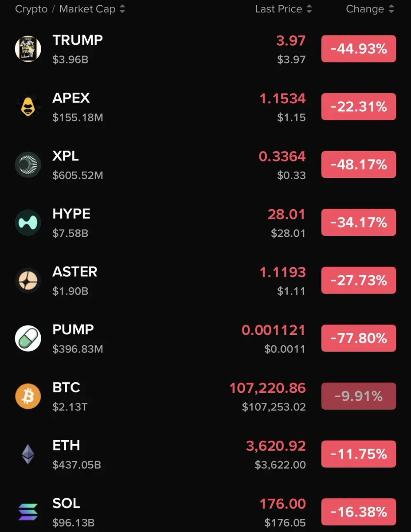Toggle the TRUMP -44.93% change badge
Screen dimensions: 411x532
(359, 49)
